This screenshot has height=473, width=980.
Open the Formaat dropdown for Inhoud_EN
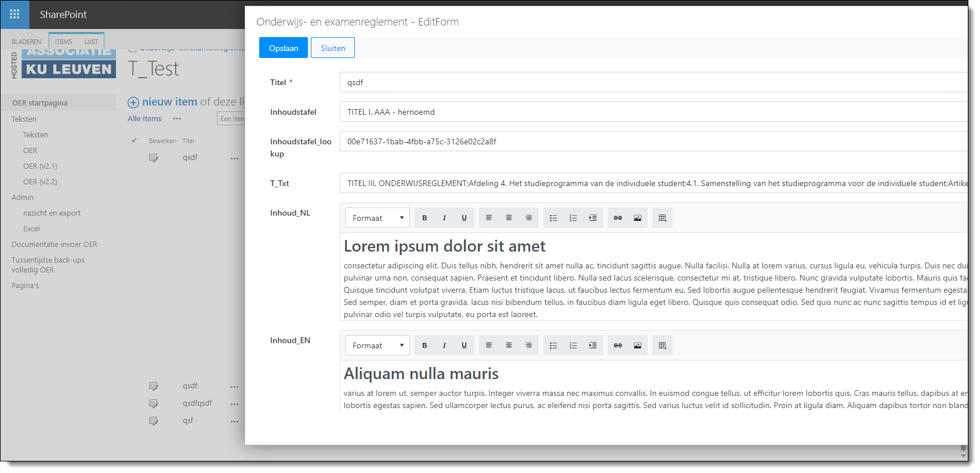pyautogui.click(x=378, y=345)
